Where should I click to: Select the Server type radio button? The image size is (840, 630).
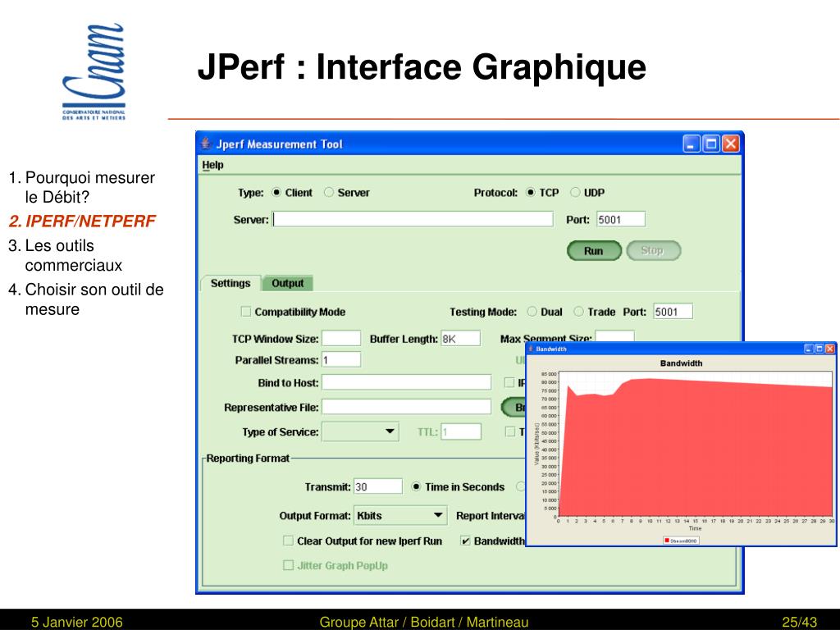(x=329, y=192)
